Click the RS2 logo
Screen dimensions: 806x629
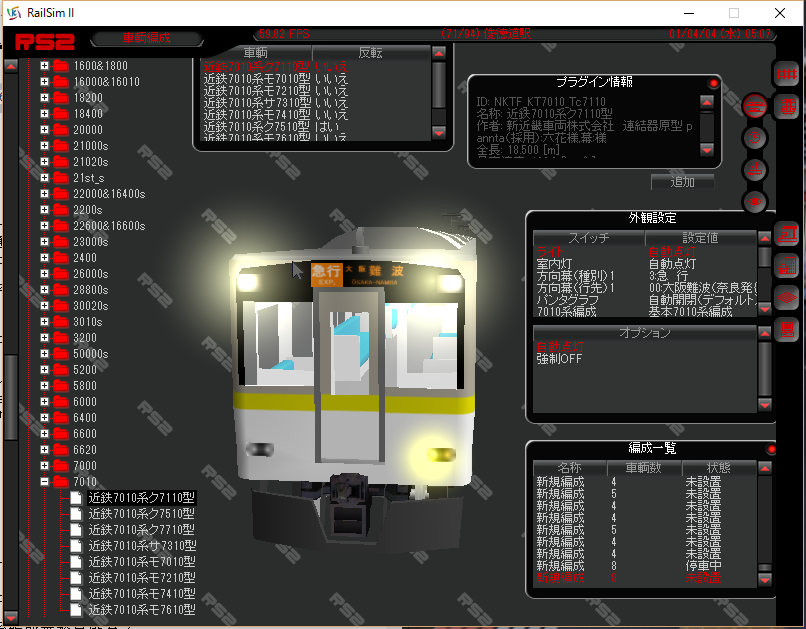(45, 42)
